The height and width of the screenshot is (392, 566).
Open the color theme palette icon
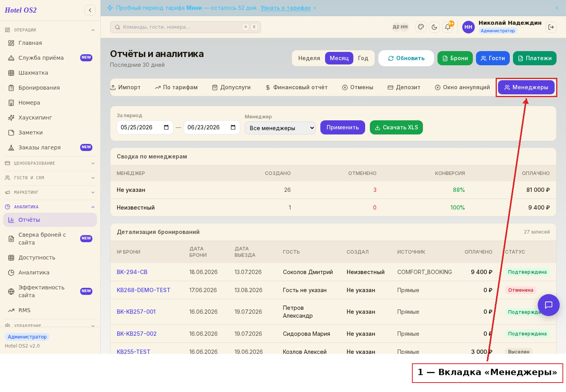[421, 27]
